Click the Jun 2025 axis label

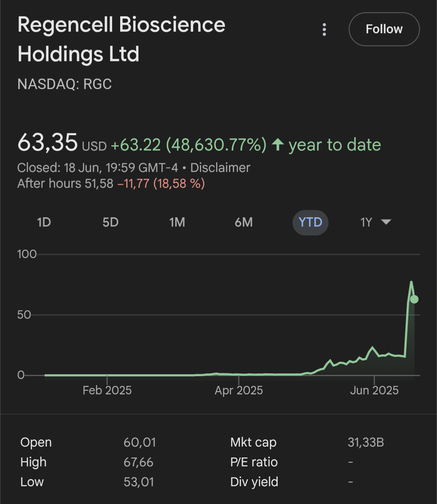click(374, 390)
